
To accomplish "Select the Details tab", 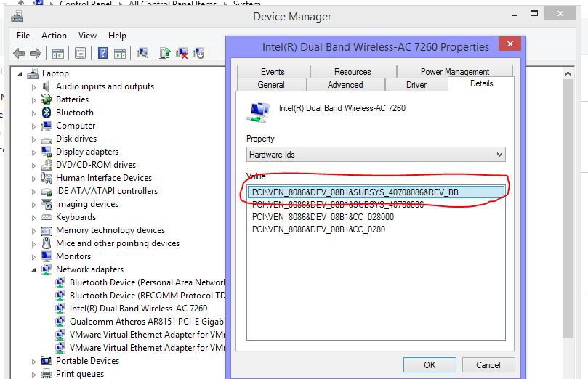I will (x=481, y=83).
